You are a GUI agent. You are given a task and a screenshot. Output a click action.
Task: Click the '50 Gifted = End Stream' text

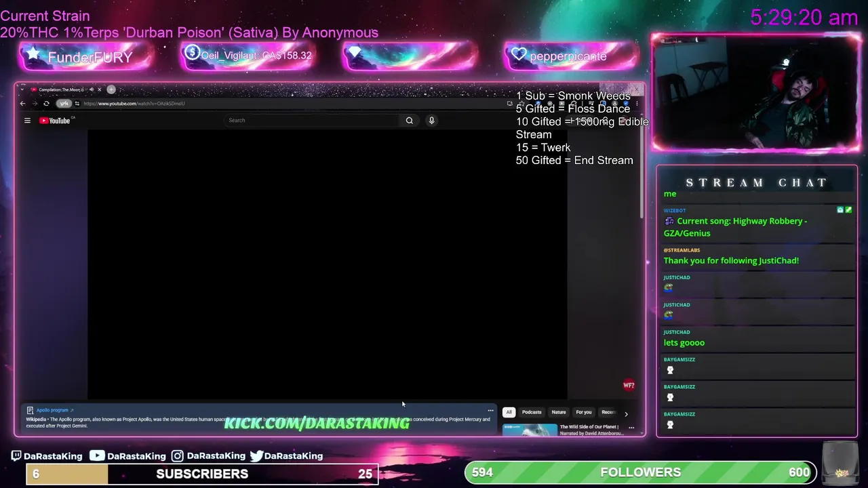click(574, 161)
